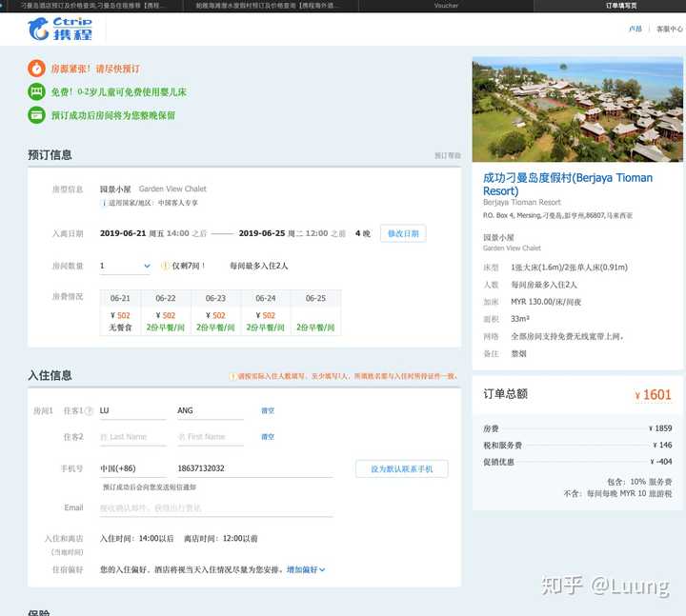Viewport: 686px width, 616px height.
Task: Click 清空 link for guest 2
Action: pos(268,437)
